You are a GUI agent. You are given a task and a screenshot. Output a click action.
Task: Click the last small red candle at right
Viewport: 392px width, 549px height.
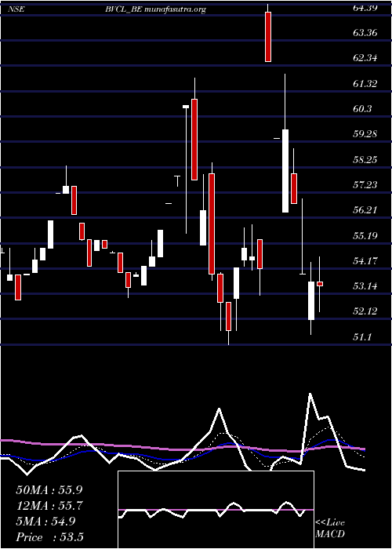click(x=320, y=284)
